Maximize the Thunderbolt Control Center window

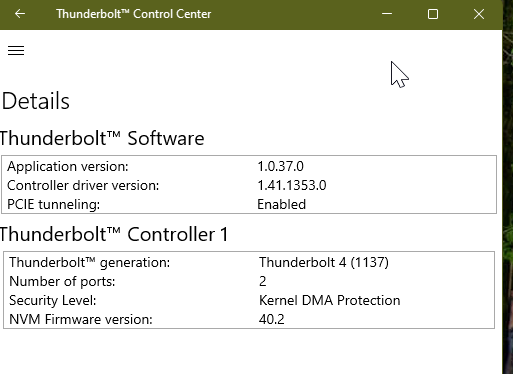point(433,14)
